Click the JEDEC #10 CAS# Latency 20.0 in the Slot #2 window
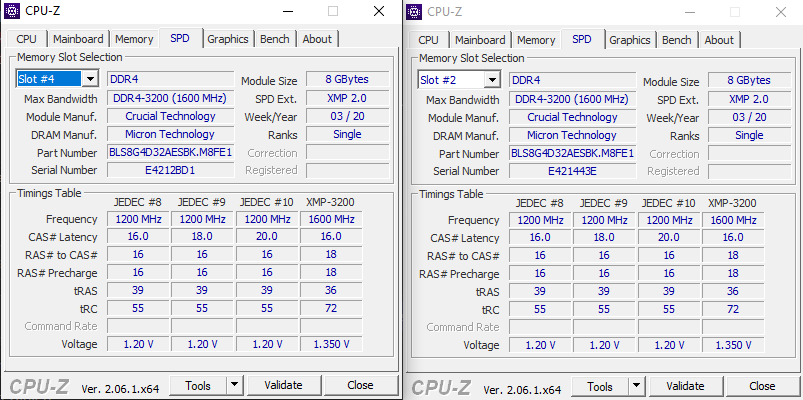 (669, 238)
